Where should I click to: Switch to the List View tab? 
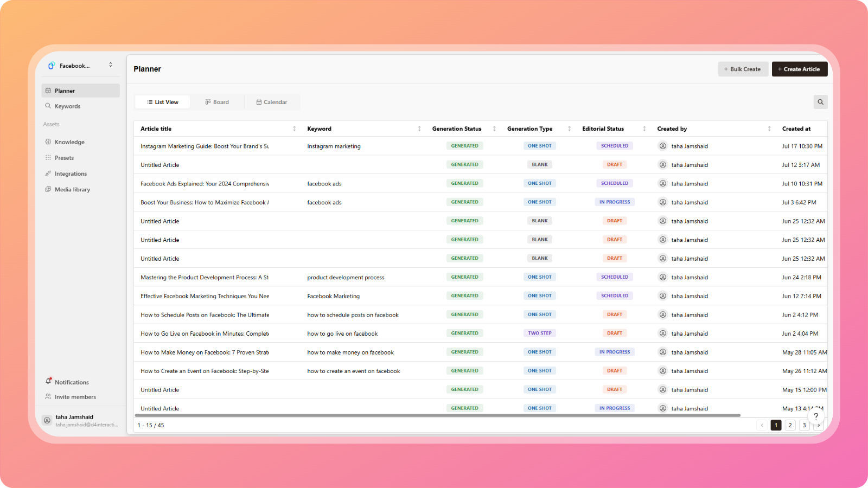(163, 102)
